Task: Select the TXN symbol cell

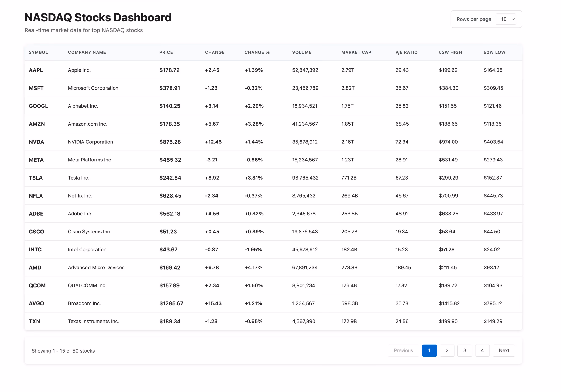Action: (x=34, y=321)
